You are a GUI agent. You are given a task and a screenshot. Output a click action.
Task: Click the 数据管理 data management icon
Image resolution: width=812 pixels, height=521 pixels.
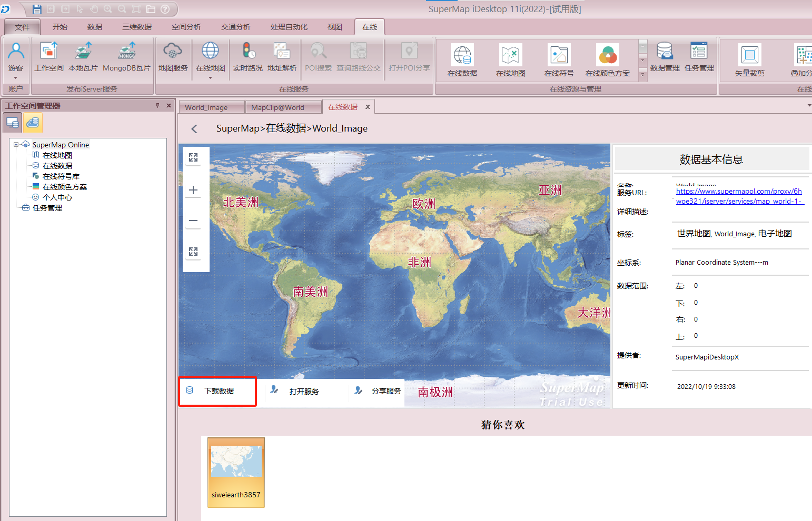tap(665, 57)
